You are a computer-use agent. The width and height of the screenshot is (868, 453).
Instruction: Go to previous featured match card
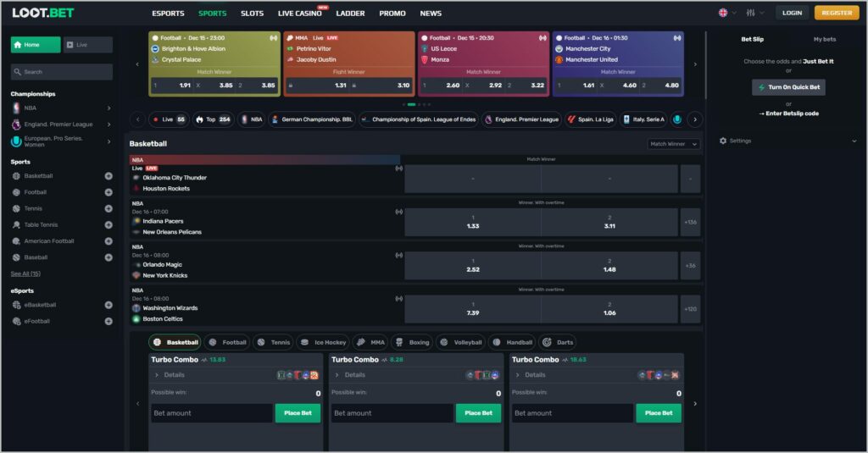pyautogui.click(x=137, y=64)
